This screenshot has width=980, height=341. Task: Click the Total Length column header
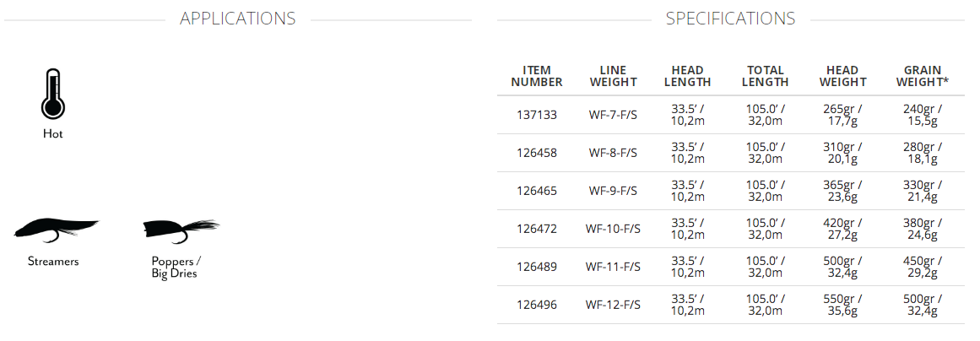click(766, 76)
